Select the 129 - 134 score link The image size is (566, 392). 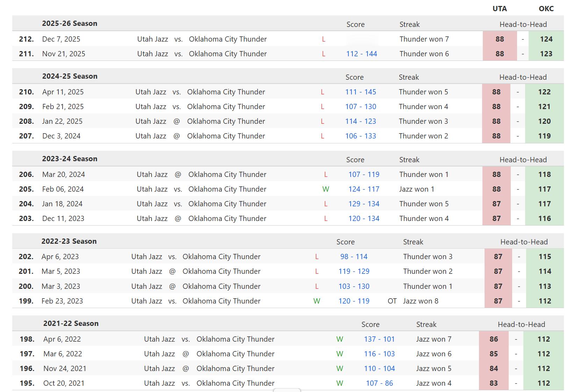364,204
